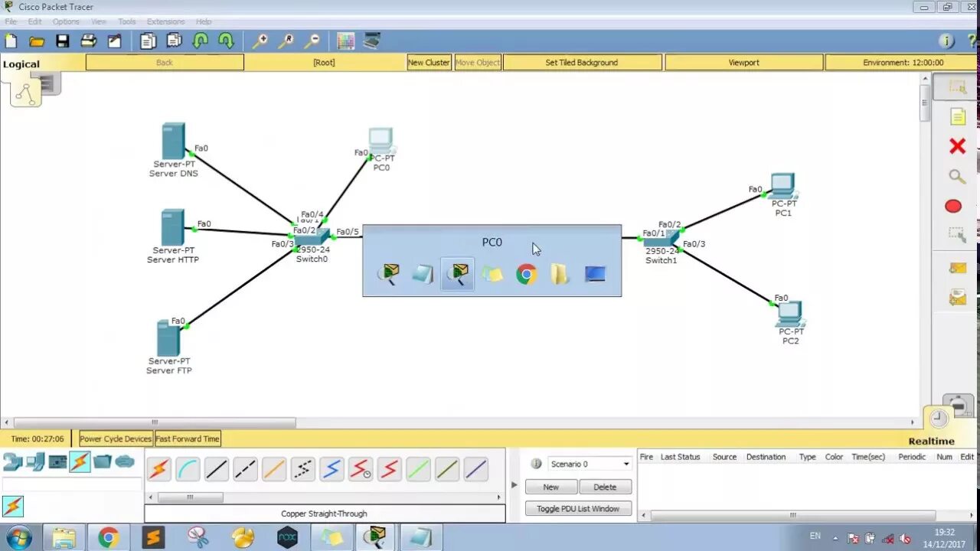This screenshot has width=980, height=551.
Task: Select the Resize Shape tool
Action: [957, 235]
